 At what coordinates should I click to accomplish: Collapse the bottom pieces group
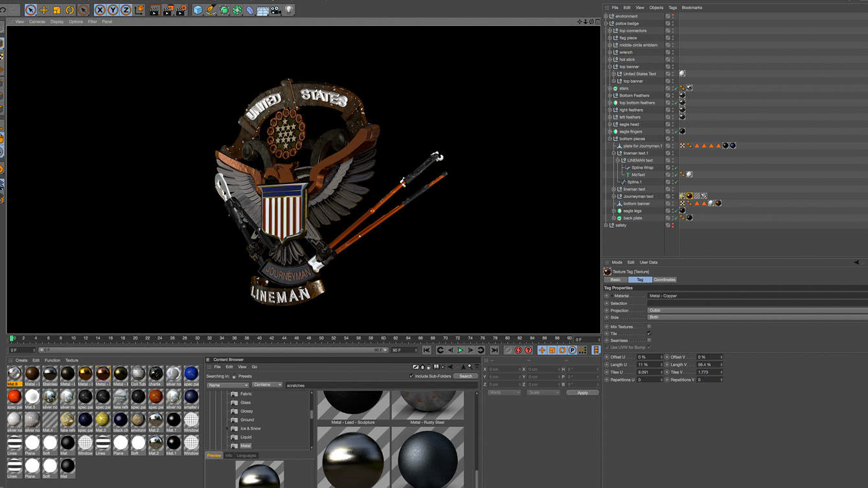610,139
